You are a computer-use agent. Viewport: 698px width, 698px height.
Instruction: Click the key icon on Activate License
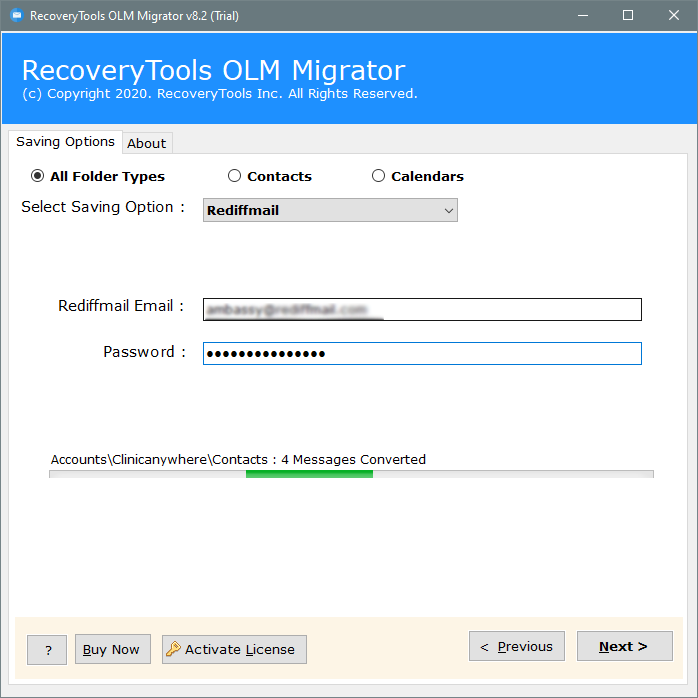[173, 649]
